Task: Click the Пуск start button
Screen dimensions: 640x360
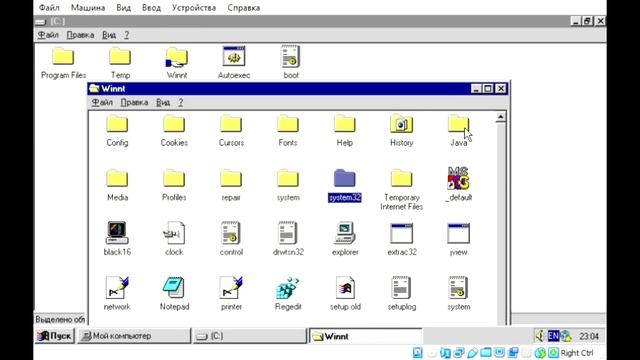Action: click(x=55, y=336)
